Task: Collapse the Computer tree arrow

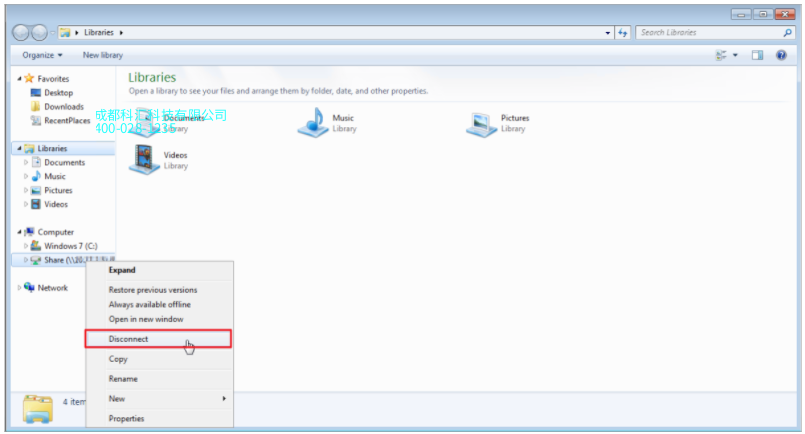Action: coord(20,232)
